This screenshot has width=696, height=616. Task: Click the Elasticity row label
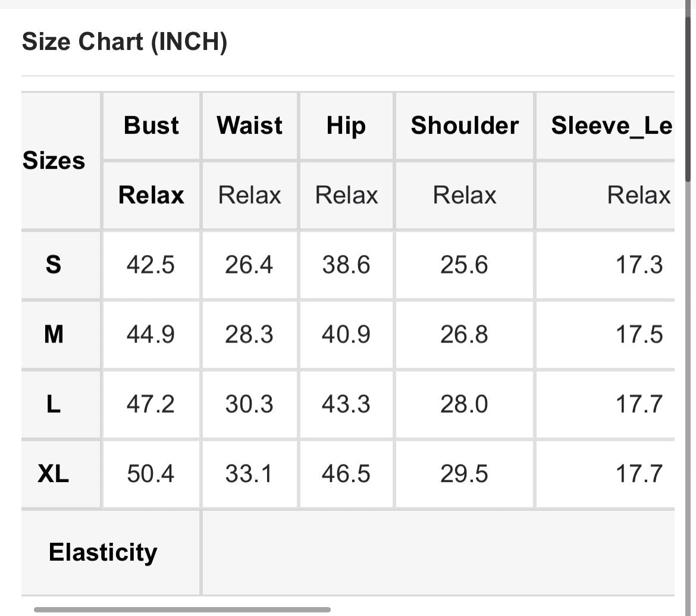tap(103, 552)
